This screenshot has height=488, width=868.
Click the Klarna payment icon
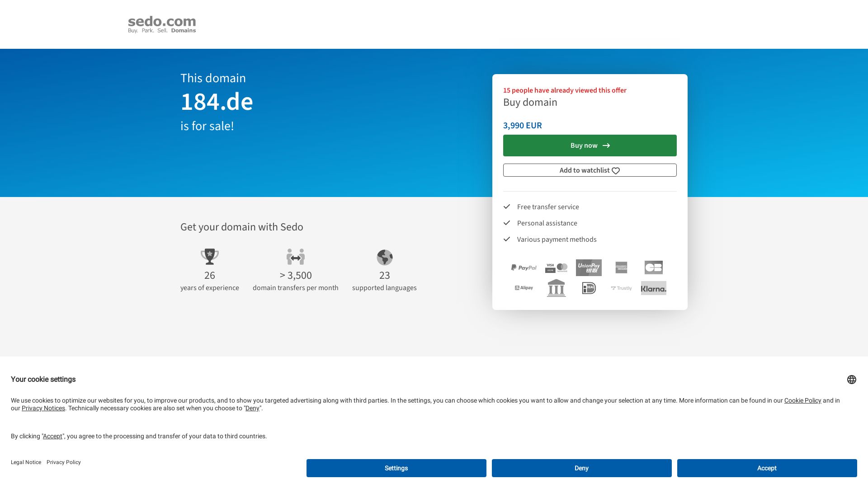(x=654, y=288)
